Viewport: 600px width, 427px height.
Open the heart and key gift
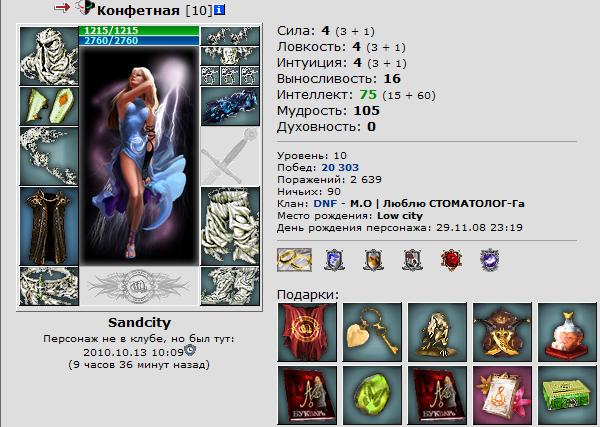tap(372, 332)
